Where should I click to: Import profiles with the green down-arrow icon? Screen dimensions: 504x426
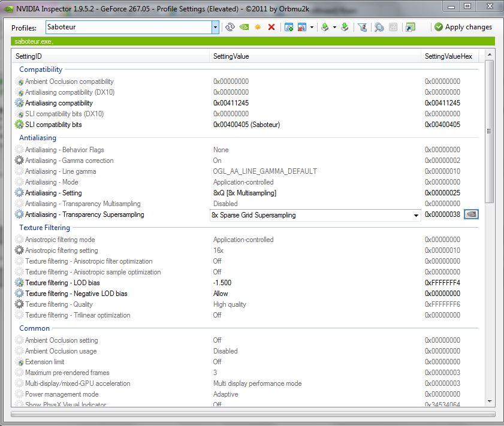tap(345, 28)
